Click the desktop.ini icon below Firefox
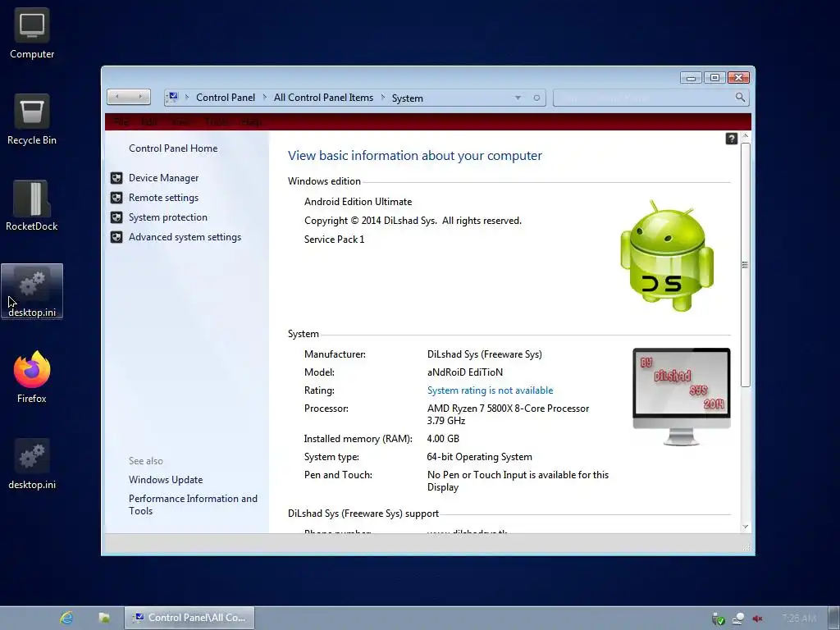 click(32, 464)
